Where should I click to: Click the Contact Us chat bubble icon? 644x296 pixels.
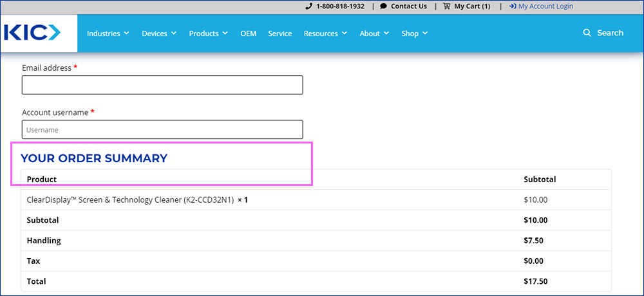(383, 6)
